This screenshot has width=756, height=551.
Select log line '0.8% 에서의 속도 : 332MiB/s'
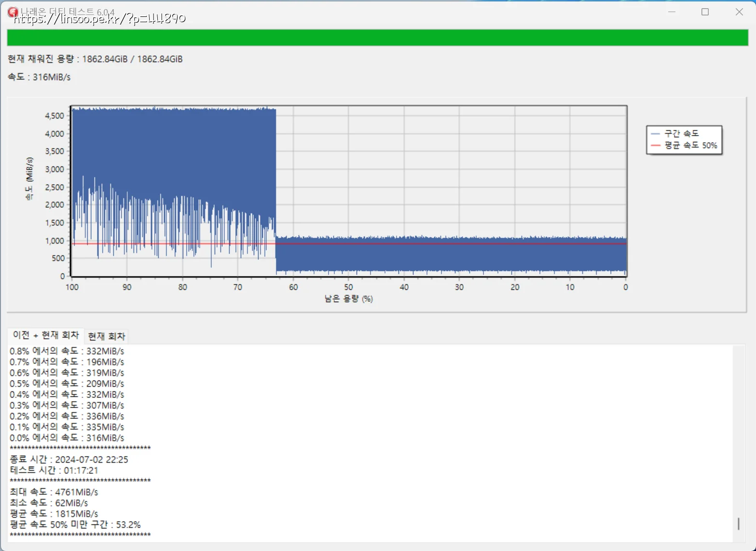click(67, 351)
